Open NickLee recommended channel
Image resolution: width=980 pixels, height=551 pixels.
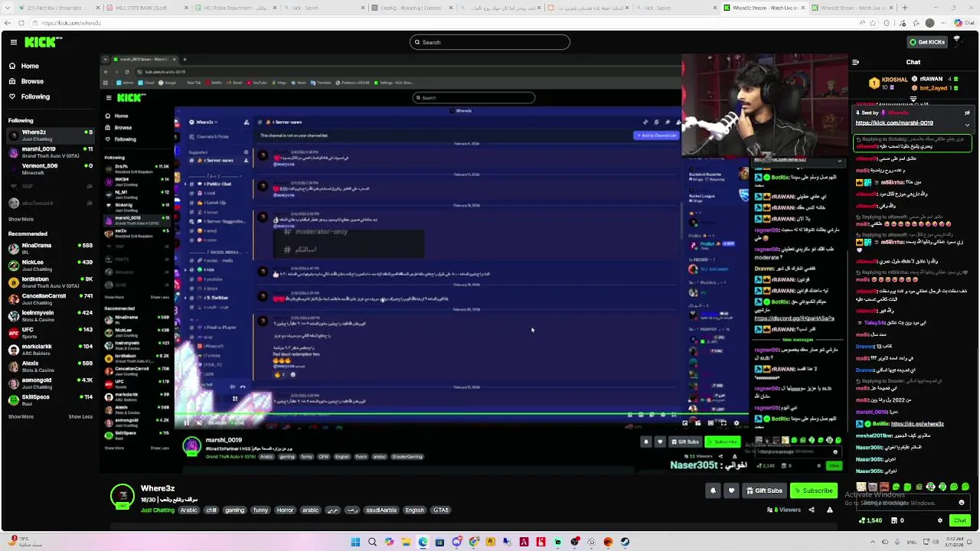click(x=50, y=266)
